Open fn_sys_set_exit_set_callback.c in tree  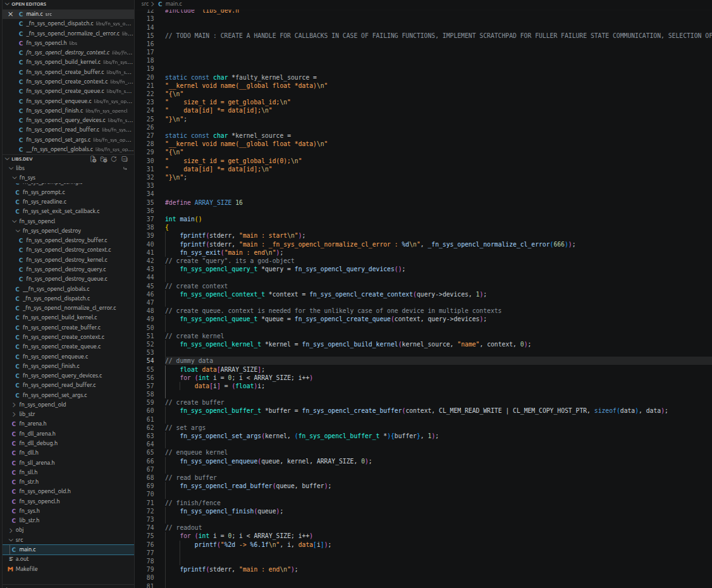point(68,212)
